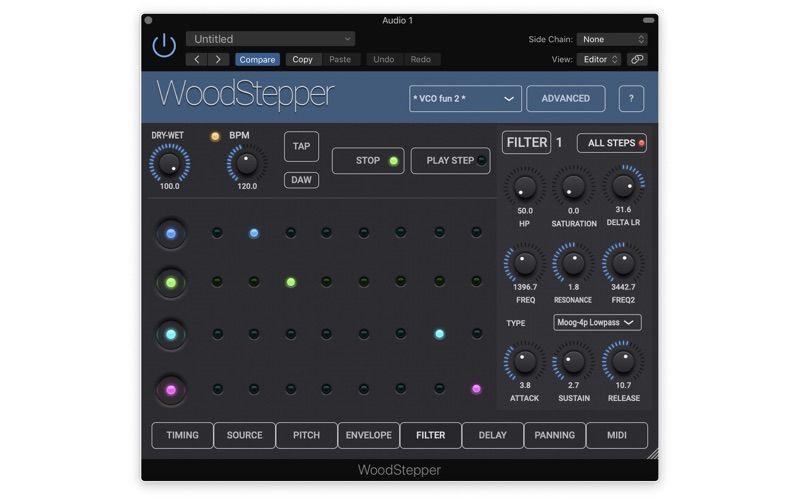Click the SATURATION knob

coord(573,187)
